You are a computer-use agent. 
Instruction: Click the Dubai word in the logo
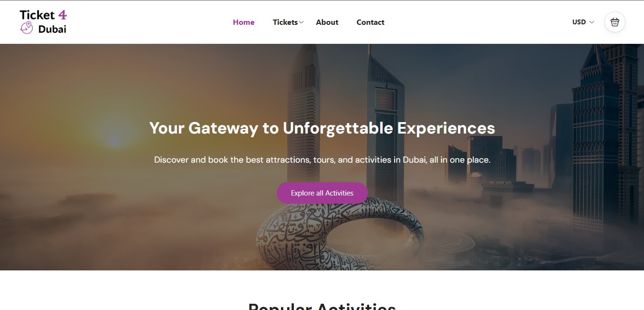52,29
